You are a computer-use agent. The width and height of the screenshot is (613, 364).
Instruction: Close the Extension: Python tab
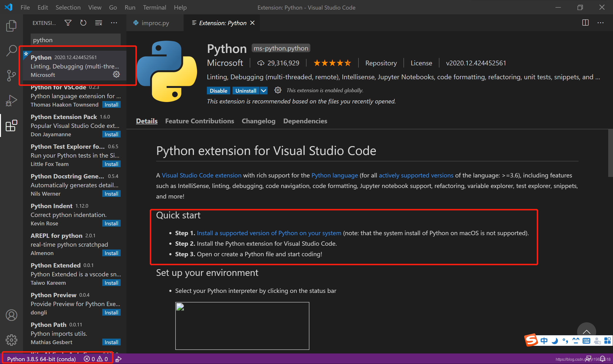[252, 23]
